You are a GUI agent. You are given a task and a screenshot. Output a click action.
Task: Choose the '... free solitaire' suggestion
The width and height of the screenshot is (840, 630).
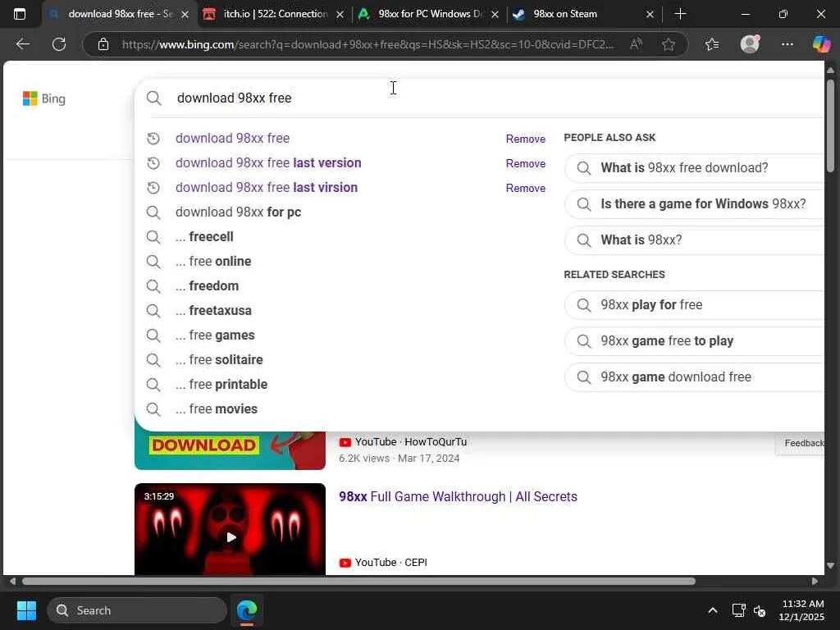pyautogui.click(x=219, y=360)
